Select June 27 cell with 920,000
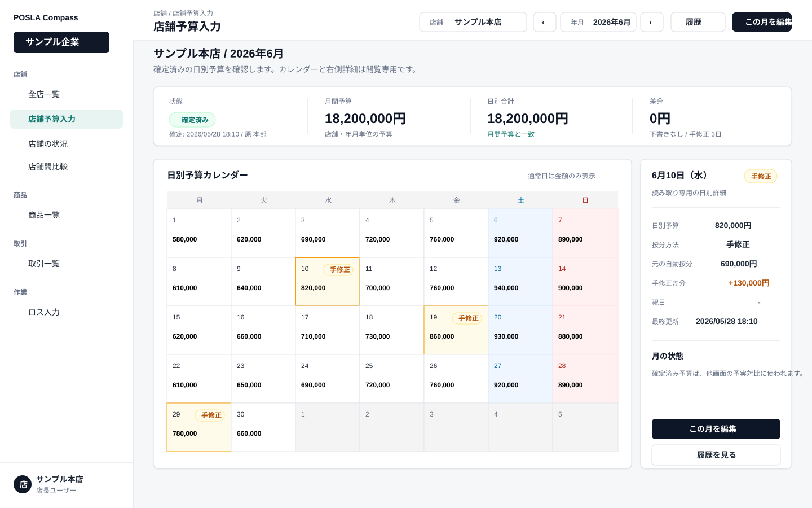 (520, 379)
